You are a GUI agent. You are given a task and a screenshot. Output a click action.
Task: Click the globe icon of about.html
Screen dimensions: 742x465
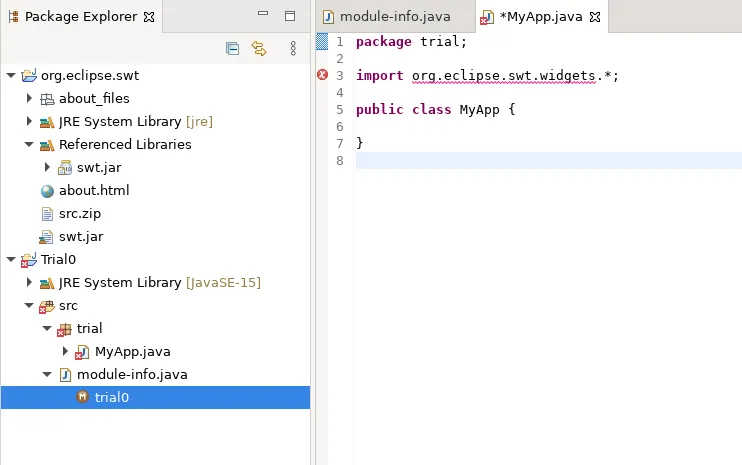click(x=47, y=191)
